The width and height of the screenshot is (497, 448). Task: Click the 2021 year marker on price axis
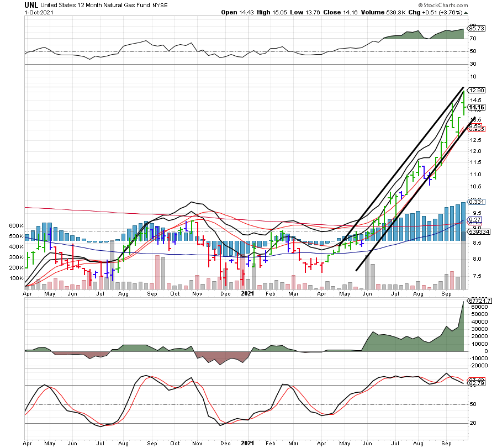[247, 294]
